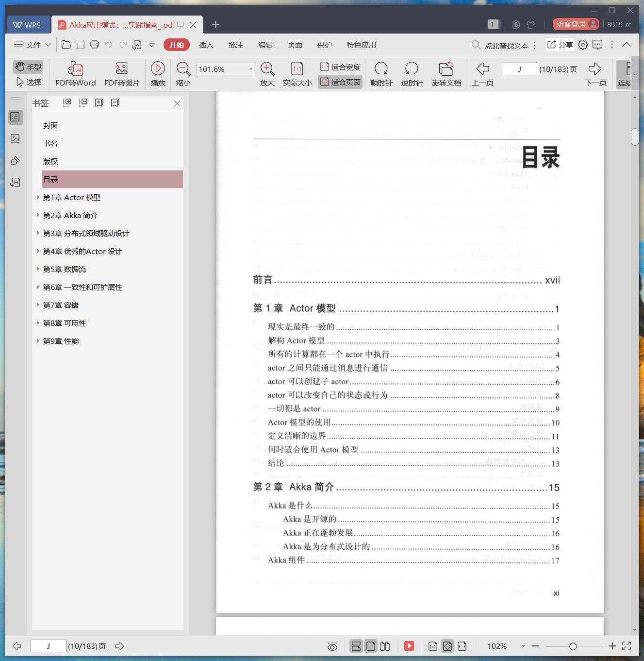Expand 第9章 性能 bookmark

pyautogui.click(x=38, y=340)
